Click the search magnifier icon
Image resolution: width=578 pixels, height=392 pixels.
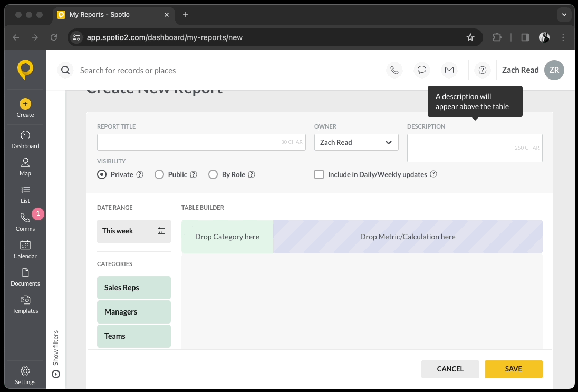pyautogui.click(x=65, y=70)
